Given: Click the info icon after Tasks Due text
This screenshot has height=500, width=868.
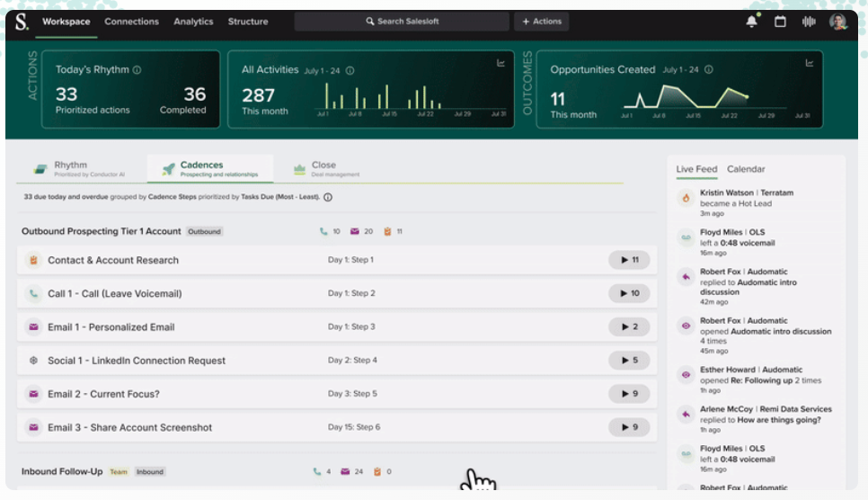Looking at the screenshot, I should 328,197.
